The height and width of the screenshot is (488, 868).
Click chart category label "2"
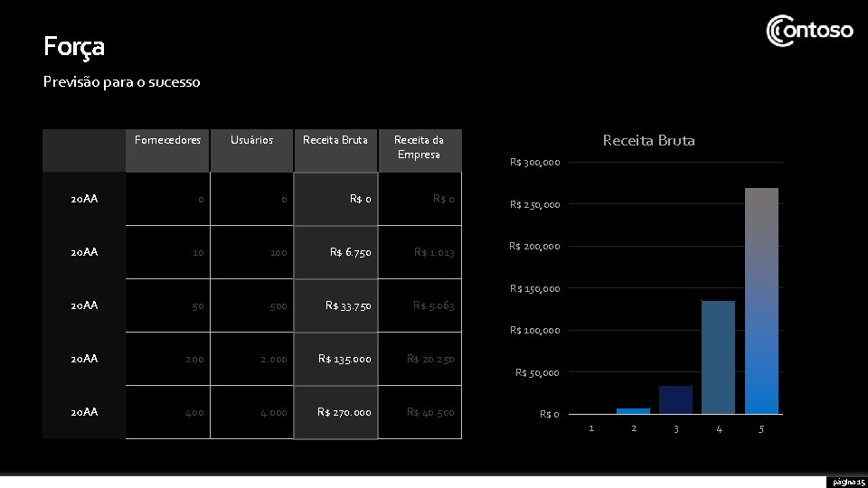634,428
